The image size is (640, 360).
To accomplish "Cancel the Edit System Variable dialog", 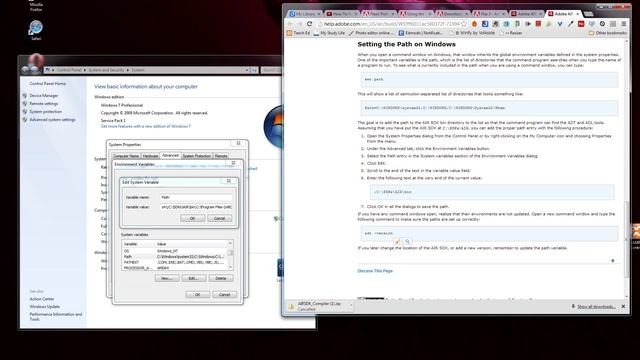I will pyautogui.click(x=220, y=218).
